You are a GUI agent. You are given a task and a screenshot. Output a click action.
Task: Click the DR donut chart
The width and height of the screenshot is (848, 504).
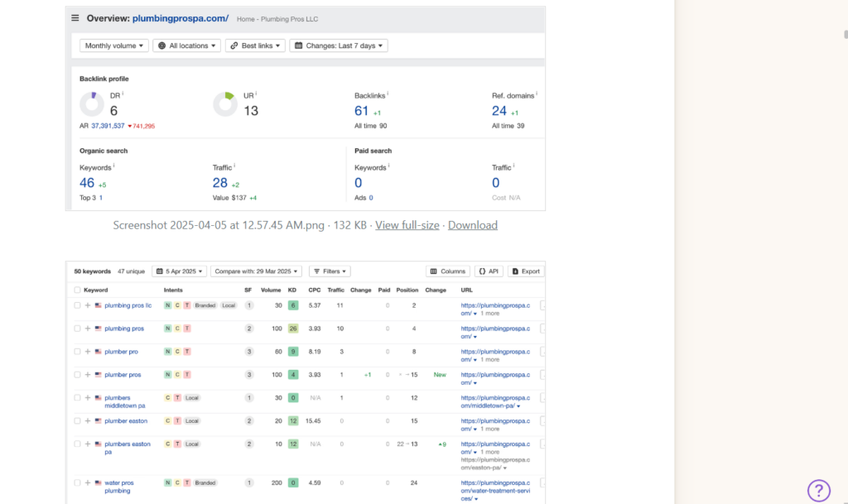click(x=92, y=104)
